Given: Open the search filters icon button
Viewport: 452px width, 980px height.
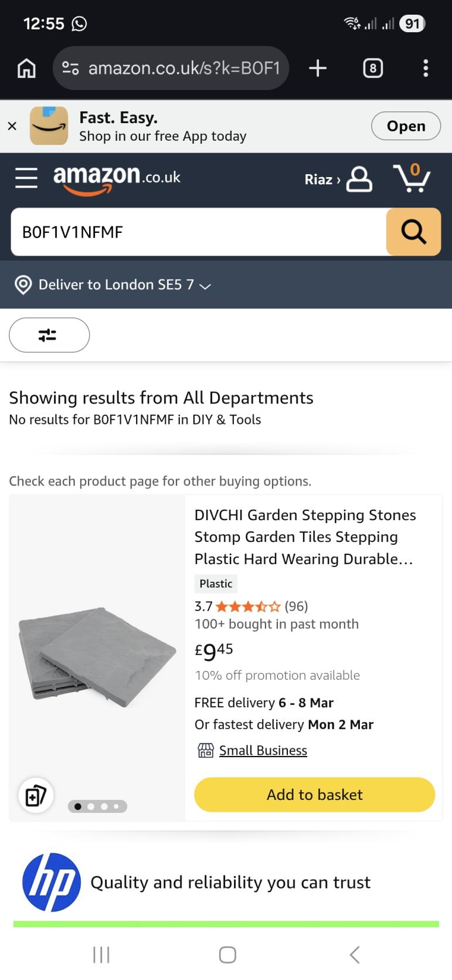Looking at the screenshot, I should point(49,335).
